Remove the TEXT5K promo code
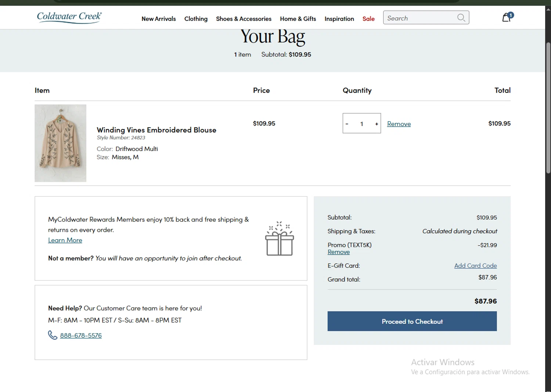The height and width of the screenshot is (392, 551). click(x=339, y=252)
